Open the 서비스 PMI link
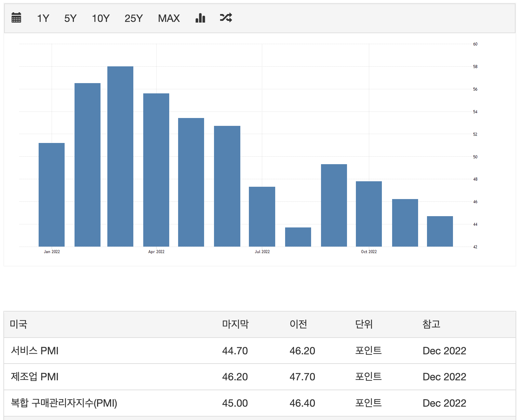 [x=35, y=351]
